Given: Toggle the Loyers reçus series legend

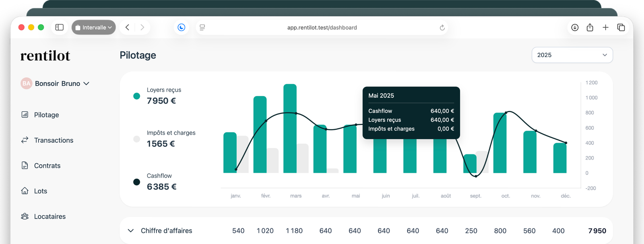Looking at the screenshot, I should (136, 96).
